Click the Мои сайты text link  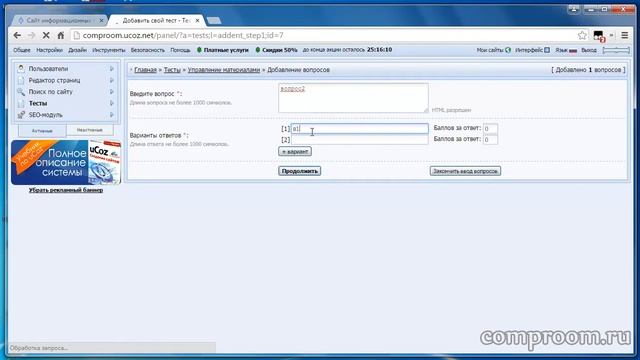click(490, 50)
